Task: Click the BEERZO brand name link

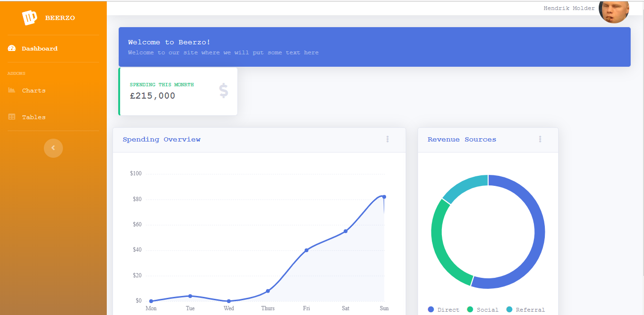Action: click(x=60, y=18)
